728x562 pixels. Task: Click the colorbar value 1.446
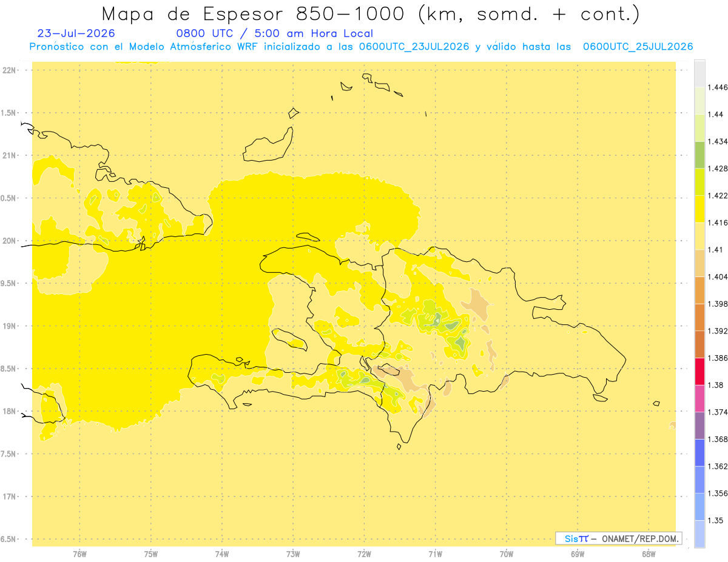click(718, 87)
